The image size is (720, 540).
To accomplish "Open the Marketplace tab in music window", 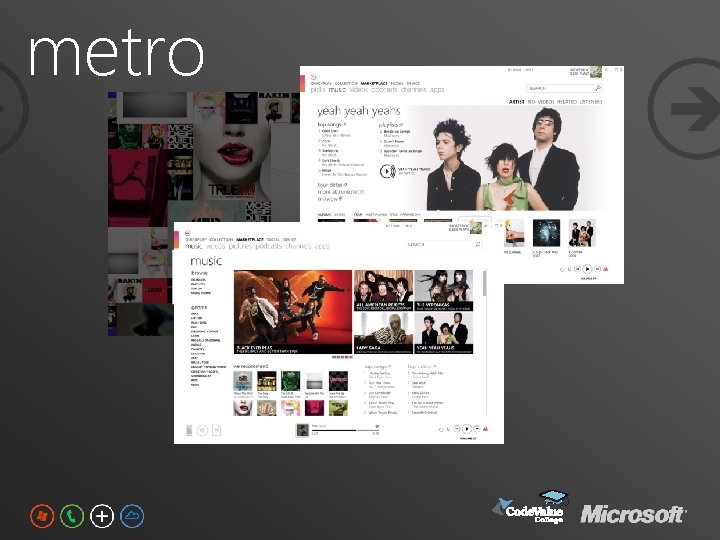I will 250,240.
